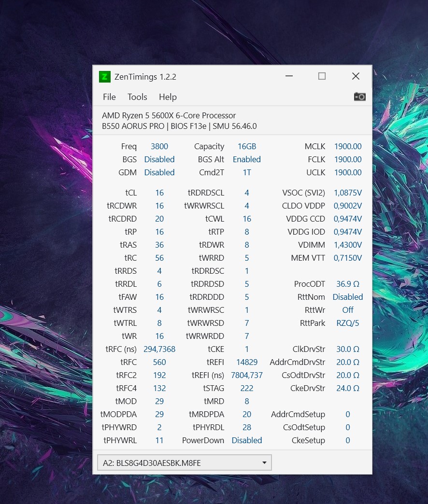Click the CkeSetup value 0
428x504 pixels.
click(x=348, y=440)
